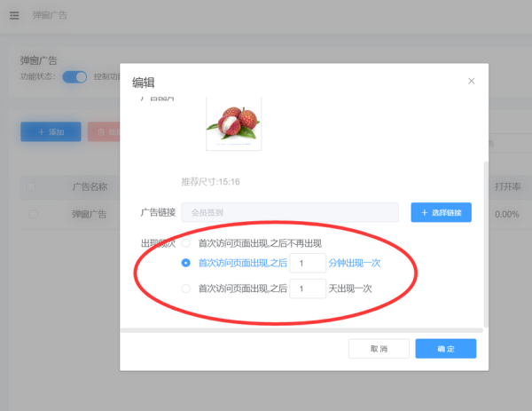The width and height of the screenshot is (532, 411).
Task: Click the 广告名称 column header
Action: coord(90,187)
